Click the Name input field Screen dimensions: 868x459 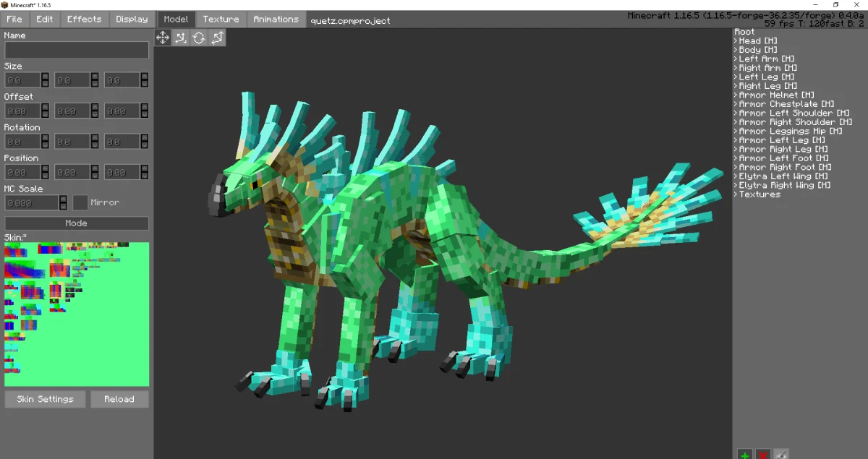[77, 50]
